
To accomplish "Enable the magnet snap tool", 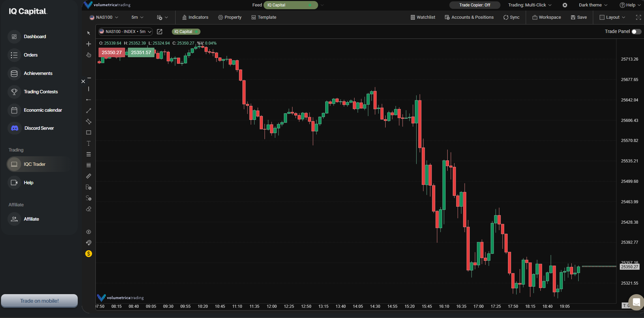I will [88, 243].
